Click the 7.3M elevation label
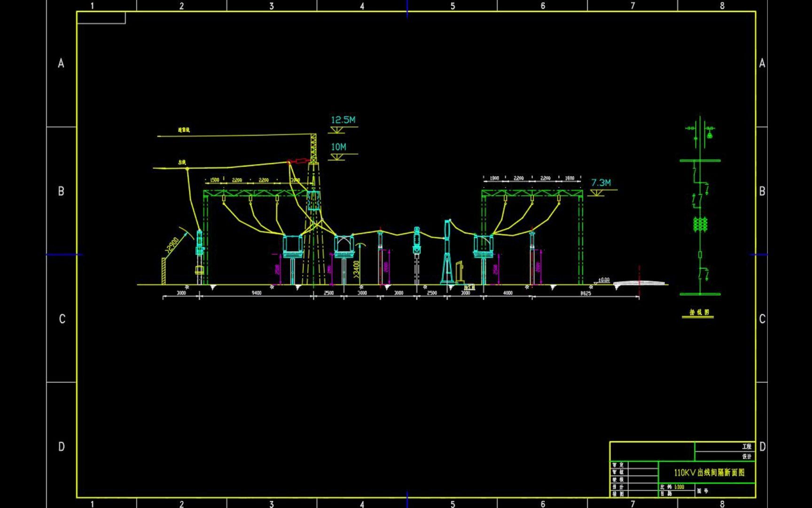Image resolution: width=812 pixels, height=508 pixels. [x=601, y=183]
